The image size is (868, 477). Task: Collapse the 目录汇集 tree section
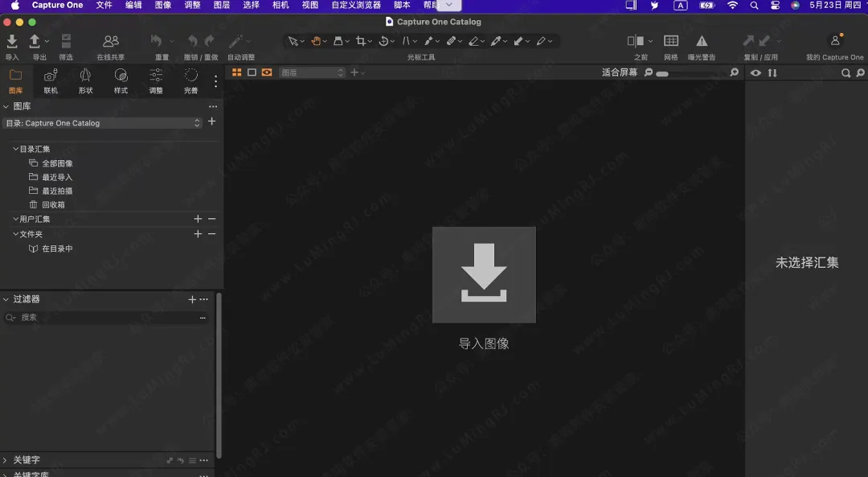[x=15, y=149]
